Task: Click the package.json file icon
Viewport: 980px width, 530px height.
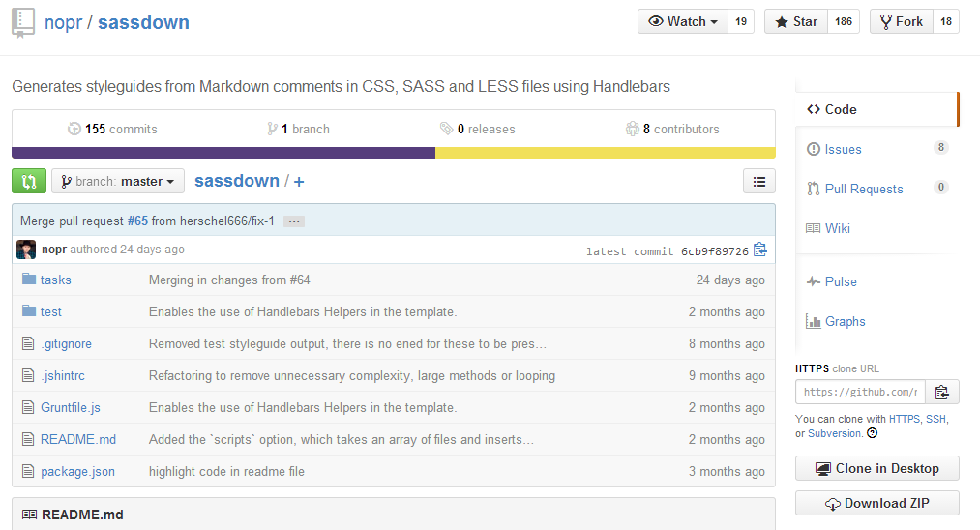Action: [x=27, y=471]
